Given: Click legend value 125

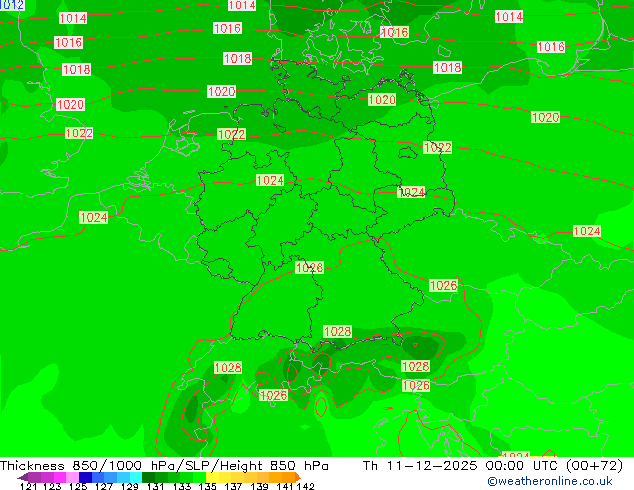Looking at the screenshot, I should [78, 486].
